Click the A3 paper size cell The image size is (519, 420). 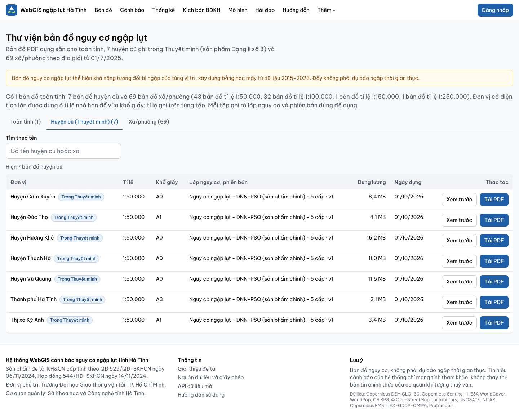[159, 299]
